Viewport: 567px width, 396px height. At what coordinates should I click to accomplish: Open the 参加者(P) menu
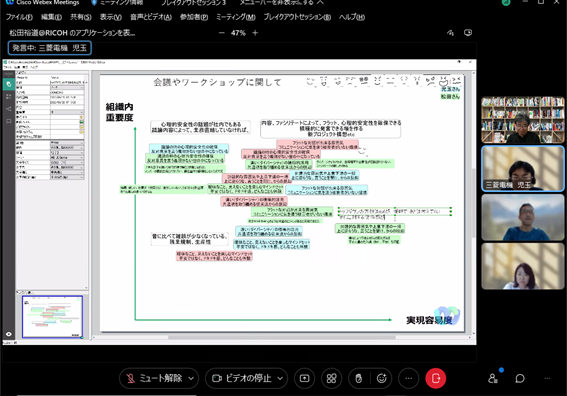click(194, 17)
